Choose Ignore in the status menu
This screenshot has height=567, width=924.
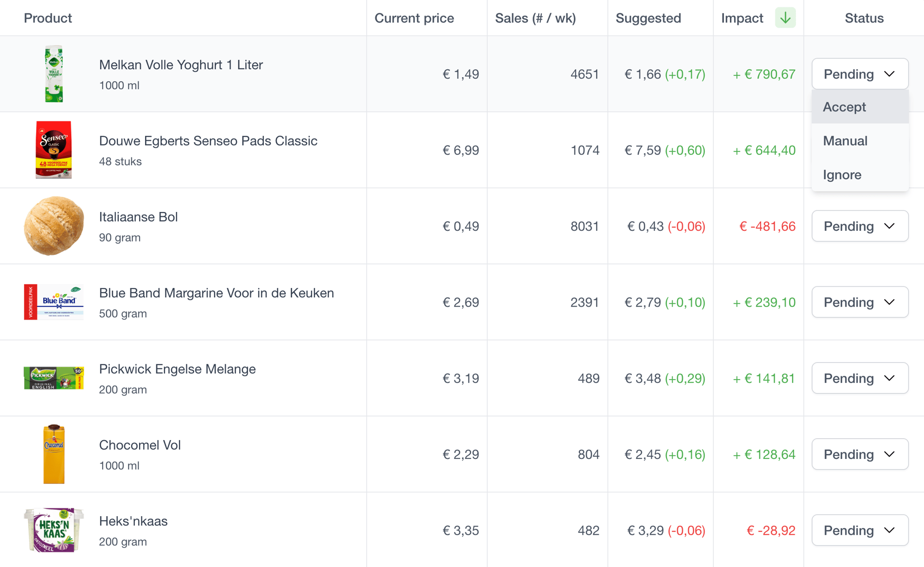click(860, 175)
